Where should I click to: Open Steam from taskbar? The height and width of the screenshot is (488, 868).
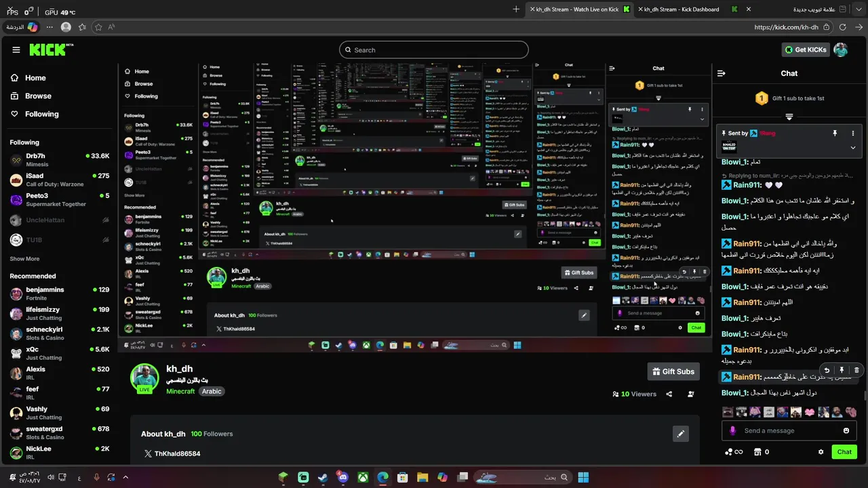click(x=323, y=477)
